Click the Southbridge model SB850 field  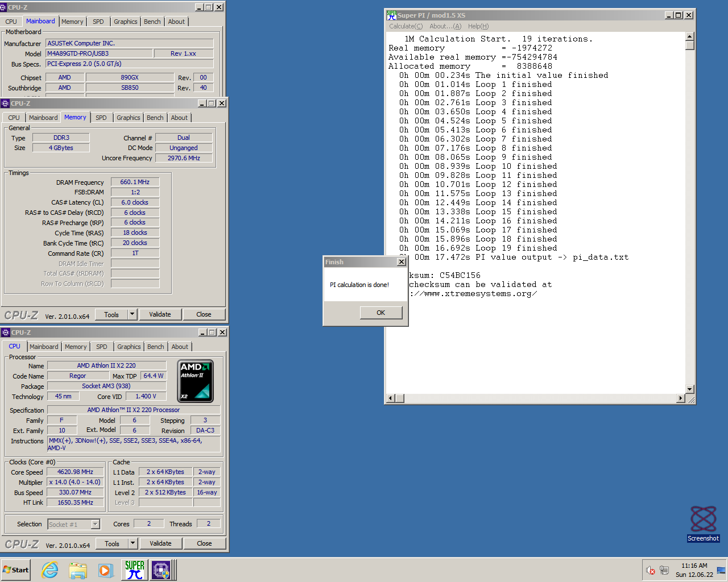click(x=130, y=88)
